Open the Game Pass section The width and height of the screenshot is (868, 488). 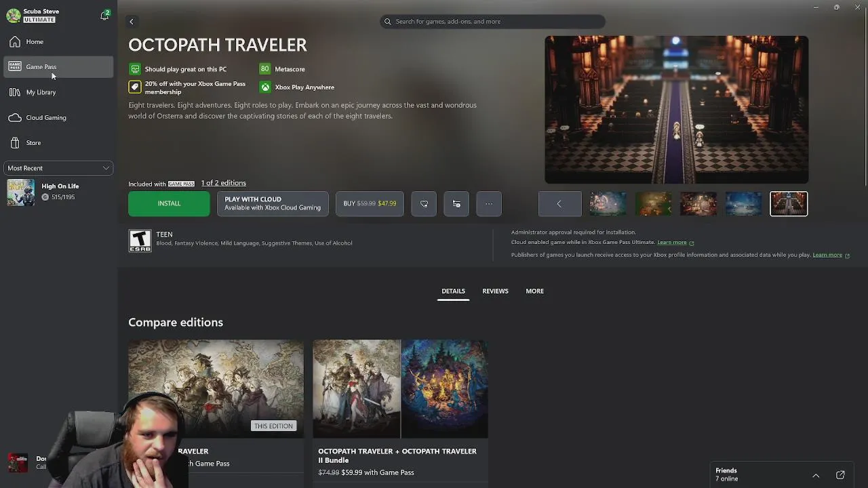pos(58,67)
